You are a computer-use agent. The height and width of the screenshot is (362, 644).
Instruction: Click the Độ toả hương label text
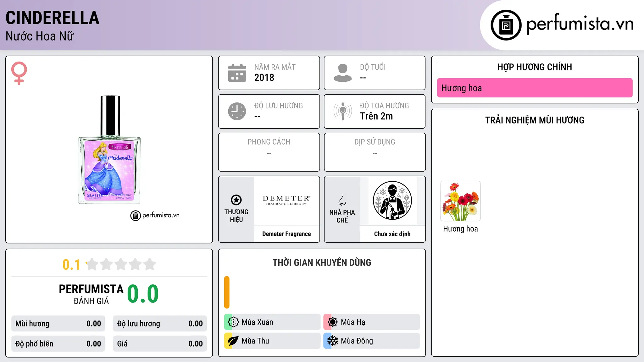click(384, 106)
